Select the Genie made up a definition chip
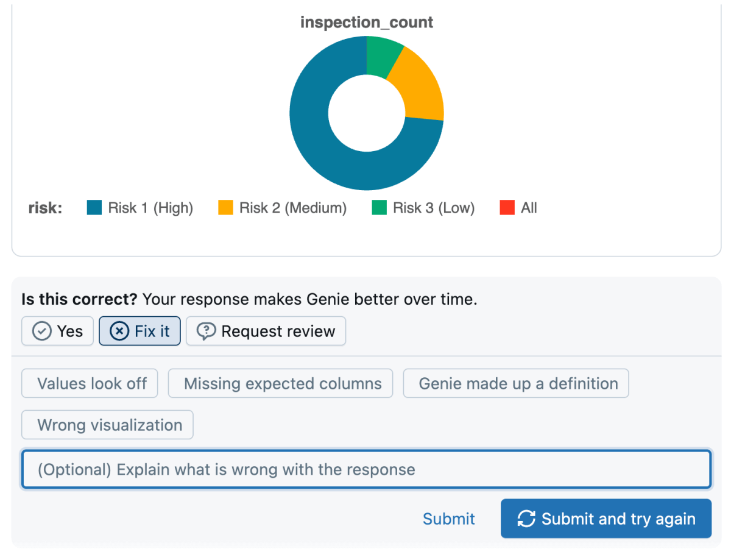The height and width of the screenshot is (560, 731). click(516, 384)
